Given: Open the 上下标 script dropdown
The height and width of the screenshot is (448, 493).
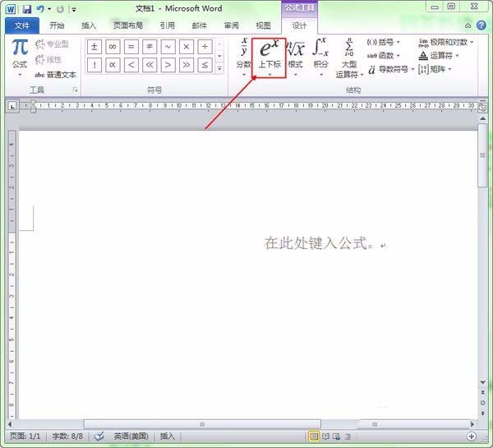Looking at the screenshot, I should (x=270, y=58).
